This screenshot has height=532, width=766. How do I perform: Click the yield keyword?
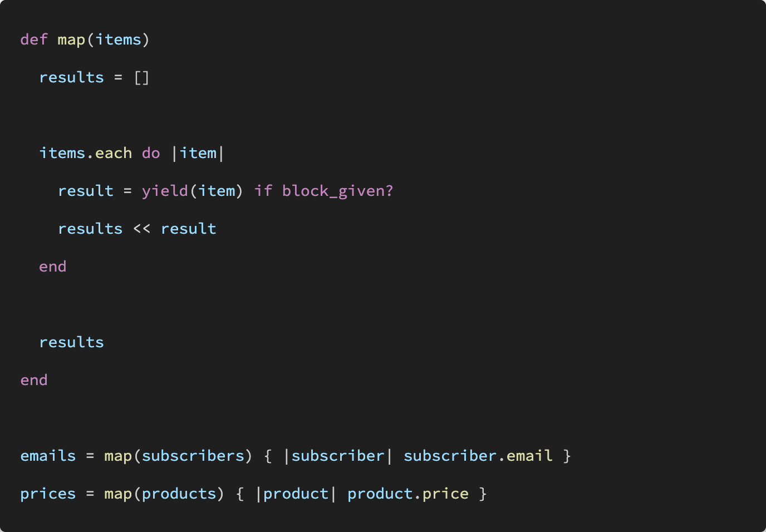pos(165,191)
